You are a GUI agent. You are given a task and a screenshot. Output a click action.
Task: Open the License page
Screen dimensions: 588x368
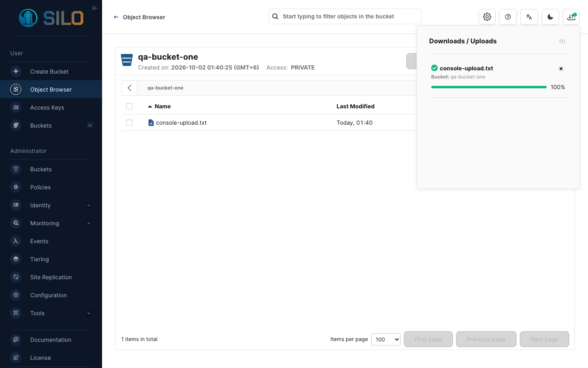coord(51,358)
